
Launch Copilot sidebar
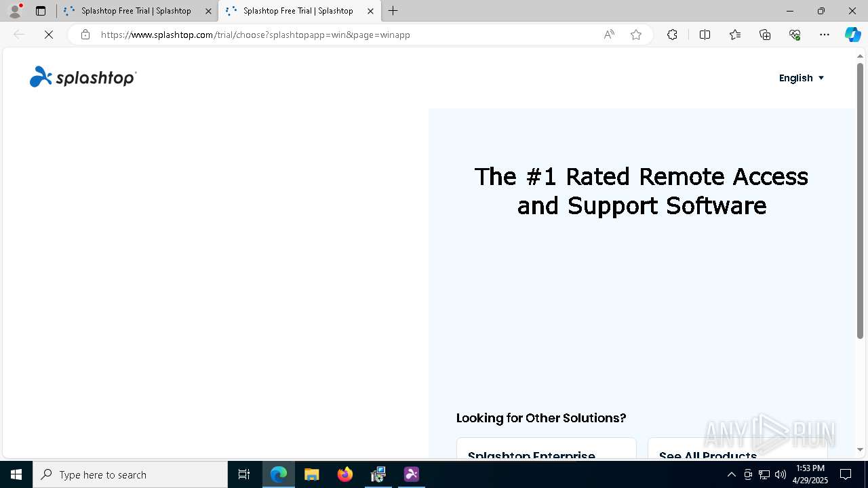852,35
